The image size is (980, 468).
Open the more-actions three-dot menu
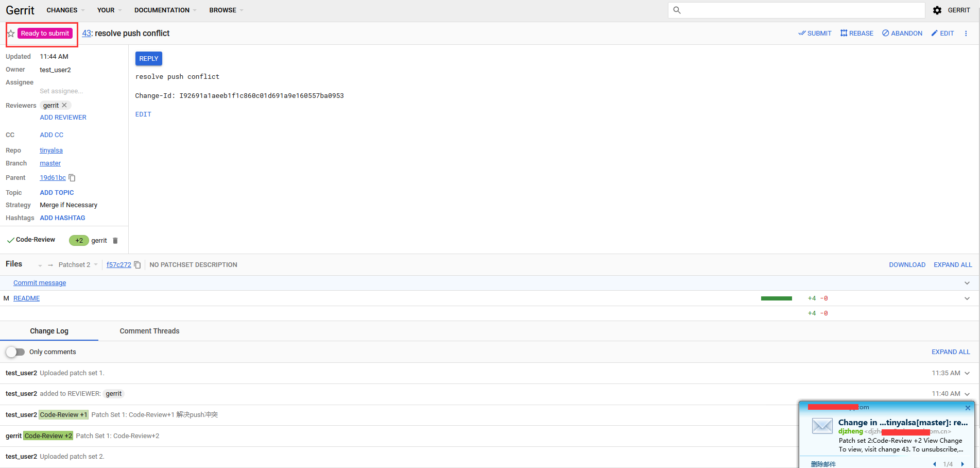[x=966, y=34]
